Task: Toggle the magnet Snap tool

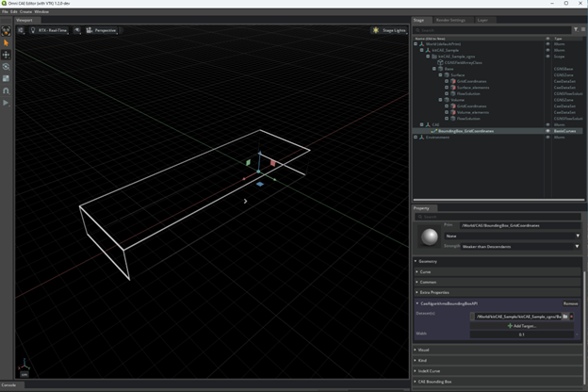Action: pos(6,90)
